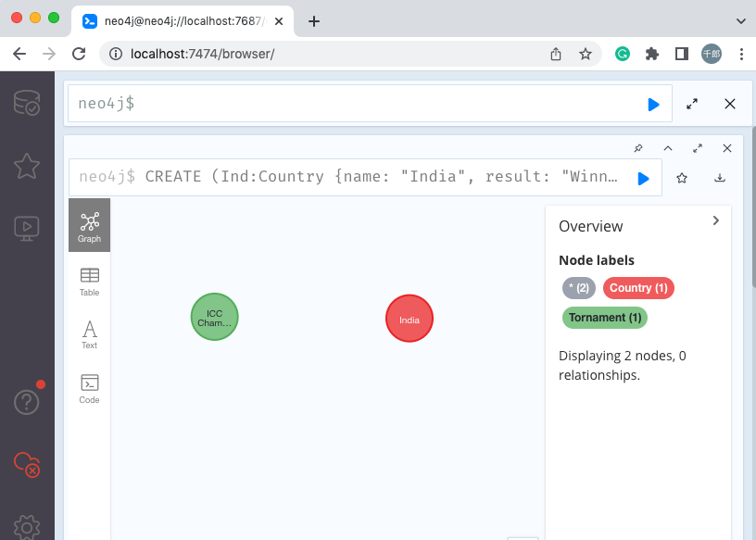This screenshot has height=540, width=756.
Task: Select the Country (1) label pill
Action: (x=638, y=288)
